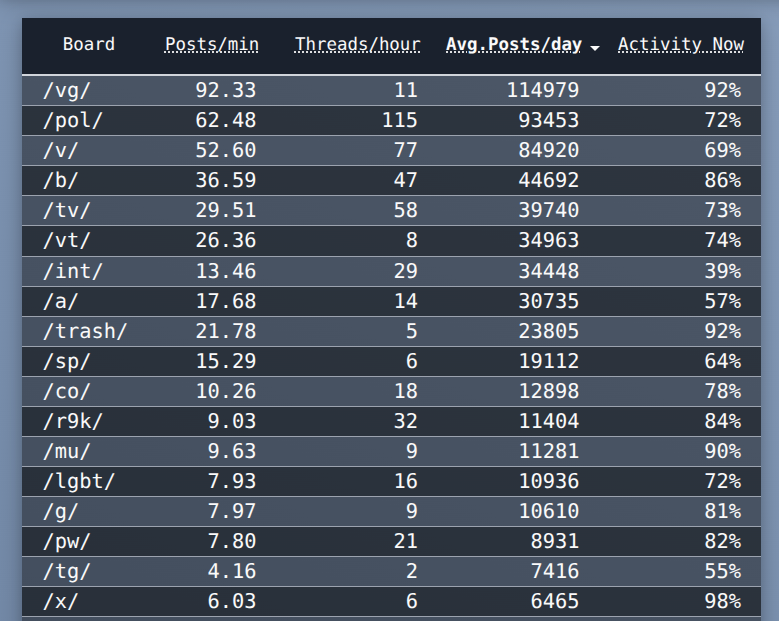
Task: Click posts/min value 92.33
Action: [x=226, y=90]
